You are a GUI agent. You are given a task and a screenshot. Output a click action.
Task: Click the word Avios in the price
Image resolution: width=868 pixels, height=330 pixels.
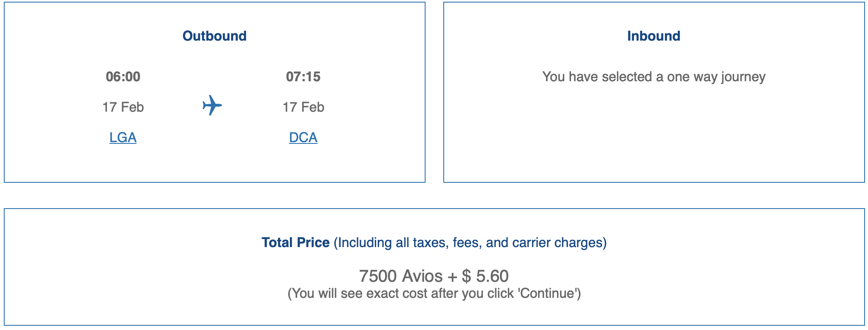coord(422,276)
